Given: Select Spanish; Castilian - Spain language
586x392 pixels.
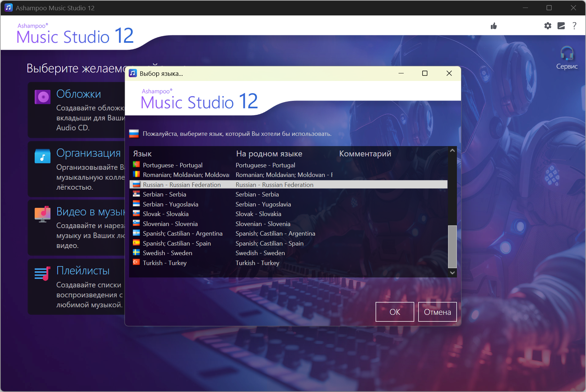Looking at the screenshot, I should pyautogui.click(x=177, y=243).
